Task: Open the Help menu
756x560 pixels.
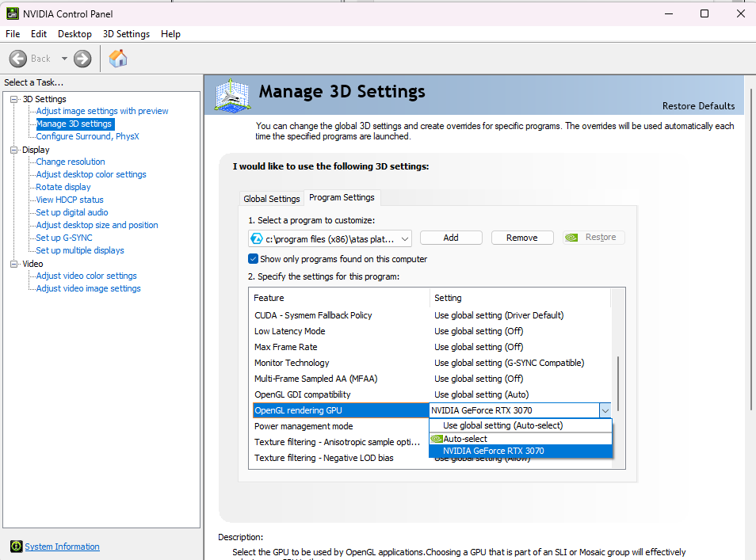Action: [170, 34]
